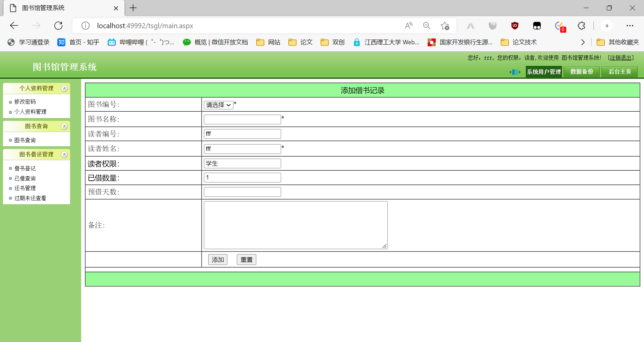The width and height of the screenshot is (644, 342).
Task: Click the 已借数量 input field
Action: coord(242,177)
